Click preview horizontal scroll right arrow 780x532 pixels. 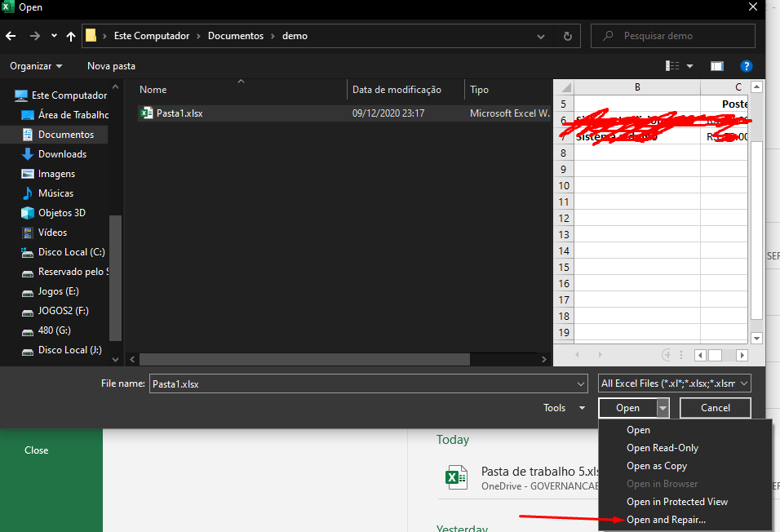pyautogui.click(x=742, y=355)
